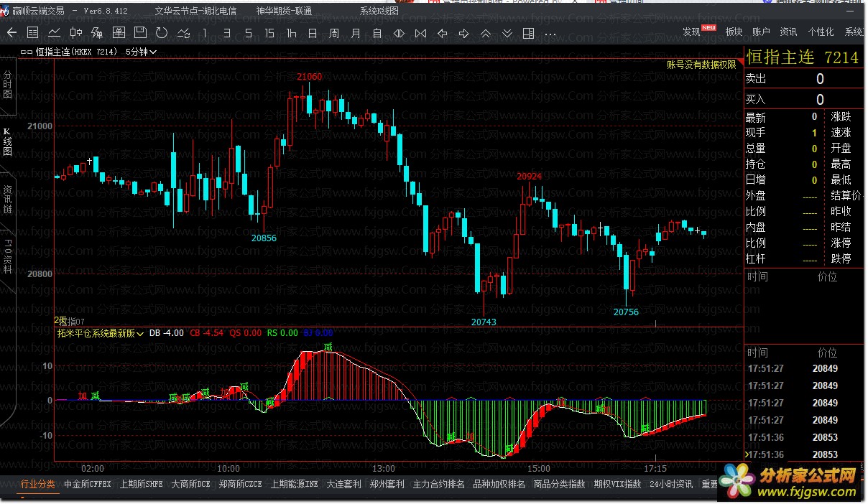Click the expand chart horizontally icon
The width and height of the screenshot is (868, 504).
399,33
